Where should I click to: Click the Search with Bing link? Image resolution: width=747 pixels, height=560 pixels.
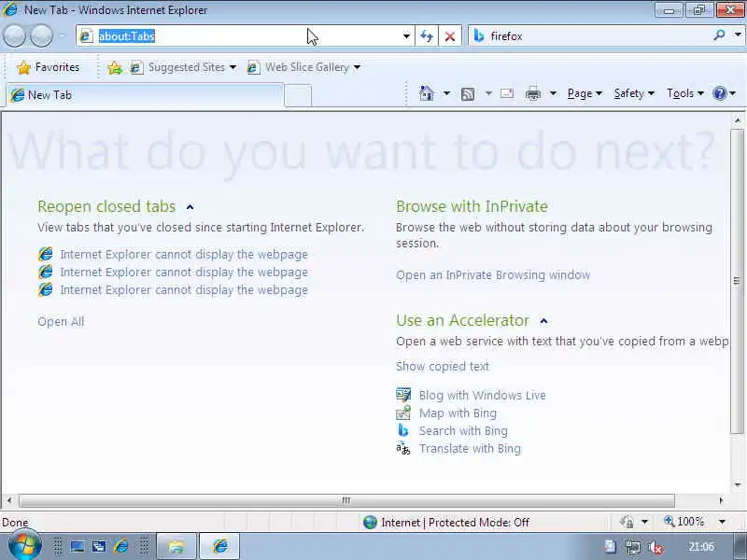[463, 430]
